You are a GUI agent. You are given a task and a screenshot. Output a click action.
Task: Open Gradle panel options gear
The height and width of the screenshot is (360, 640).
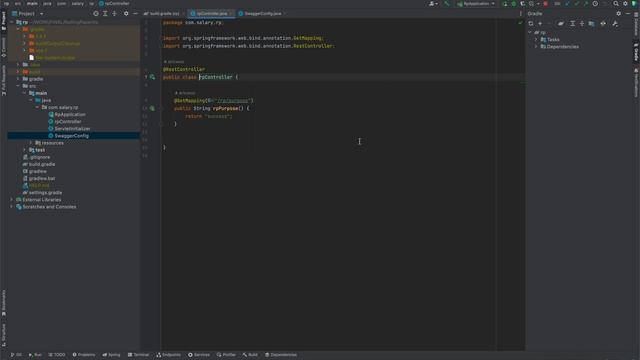point(618,13)
